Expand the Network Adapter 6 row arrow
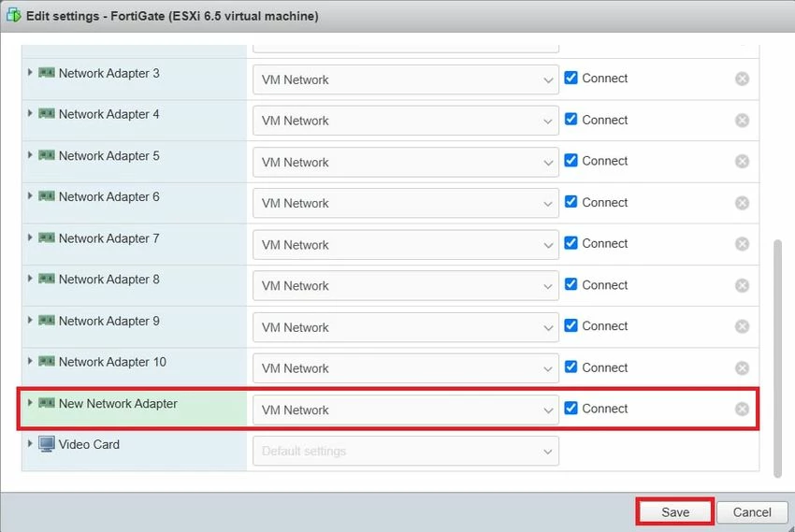Viewport: 795px width, 532px height. (30, 196)
